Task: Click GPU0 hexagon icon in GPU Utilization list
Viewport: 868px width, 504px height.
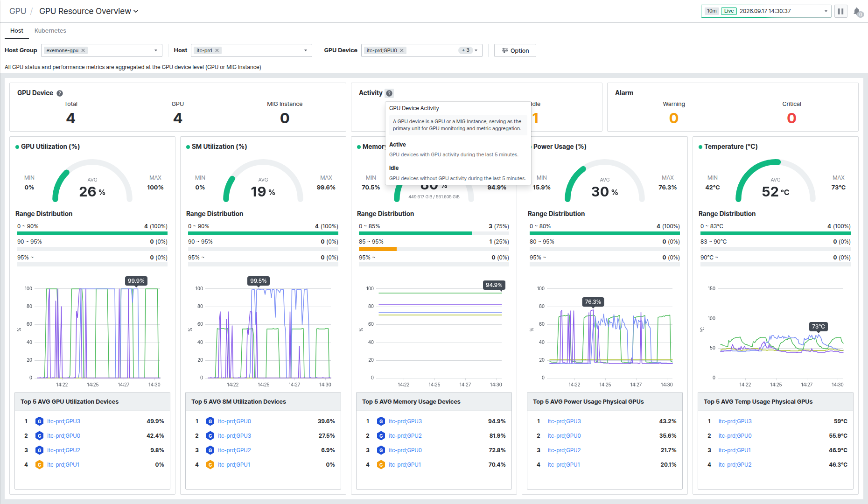Action: tap(39, 436)
